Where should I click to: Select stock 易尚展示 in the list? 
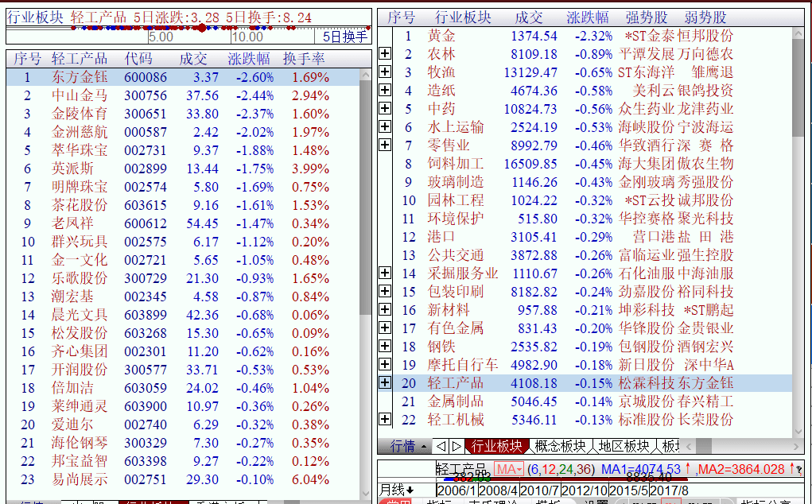[183, 479]
